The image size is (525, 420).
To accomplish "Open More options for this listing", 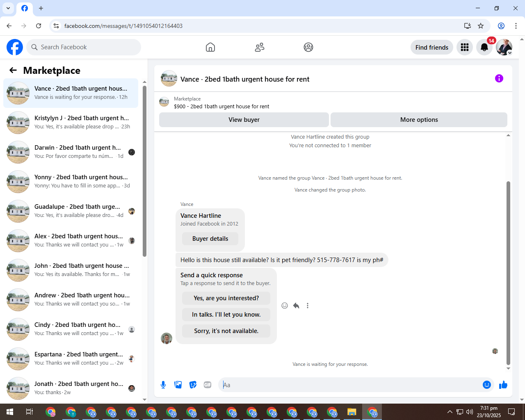I will (x=419, y=120).
